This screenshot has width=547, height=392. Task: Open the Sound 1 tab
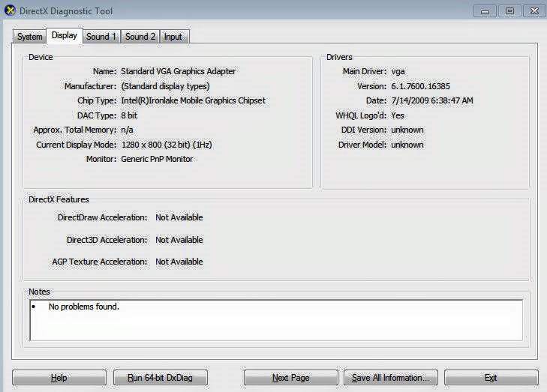click(x=101, y=37)
